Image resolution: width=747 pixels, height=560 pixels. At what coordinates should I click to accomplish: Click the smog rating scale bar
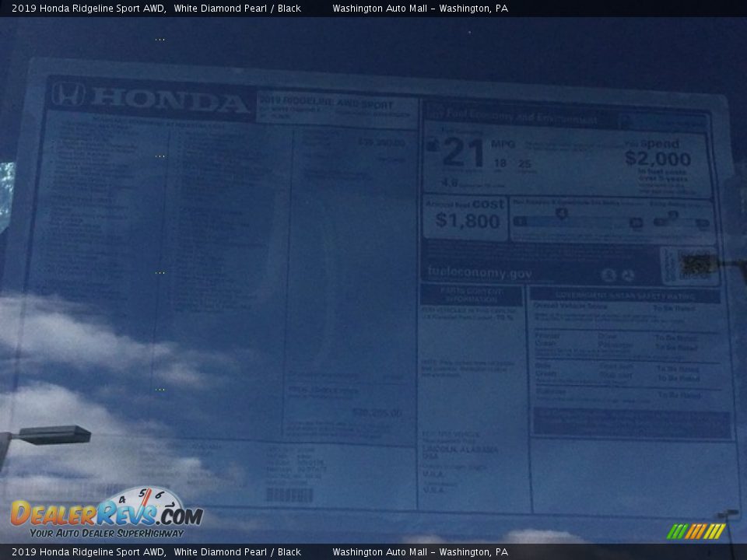(x=681, y=222)
